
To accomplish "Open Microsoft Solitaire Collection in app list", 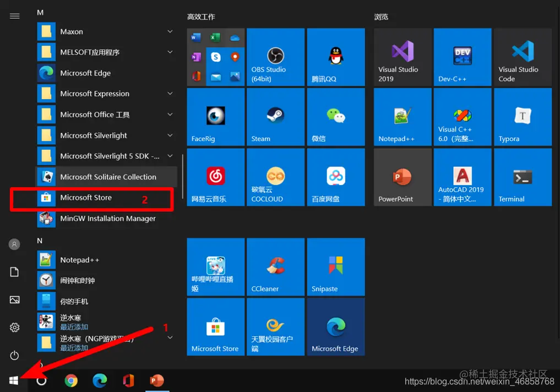I will pyautogui.click(x=106, y=177).
